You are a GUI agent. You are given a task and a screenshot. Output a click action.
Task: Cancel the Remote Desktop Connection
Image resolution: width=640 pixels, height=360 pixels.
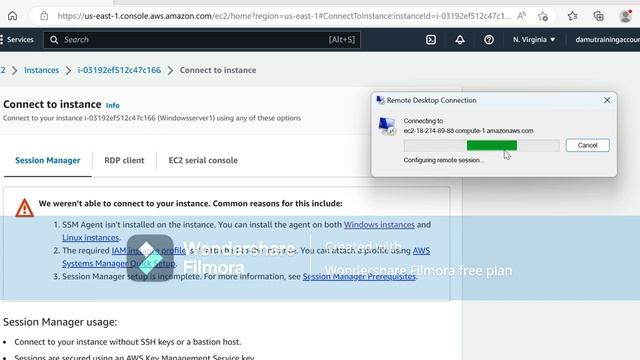(x=587, y=145)
